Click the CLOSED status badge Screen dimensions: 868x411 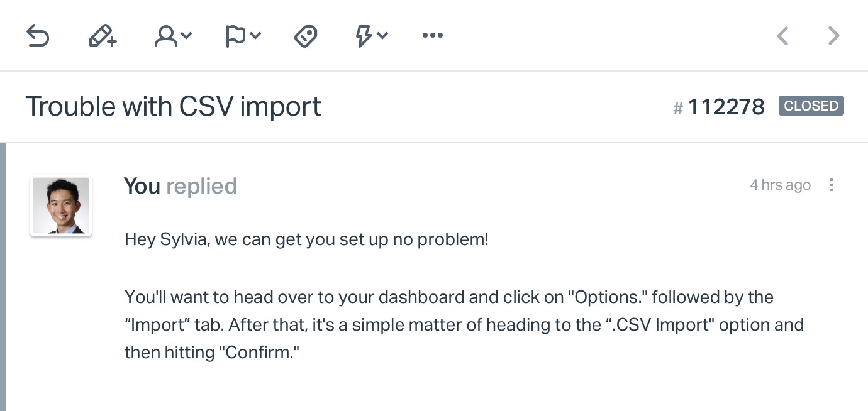coord(811,106)
